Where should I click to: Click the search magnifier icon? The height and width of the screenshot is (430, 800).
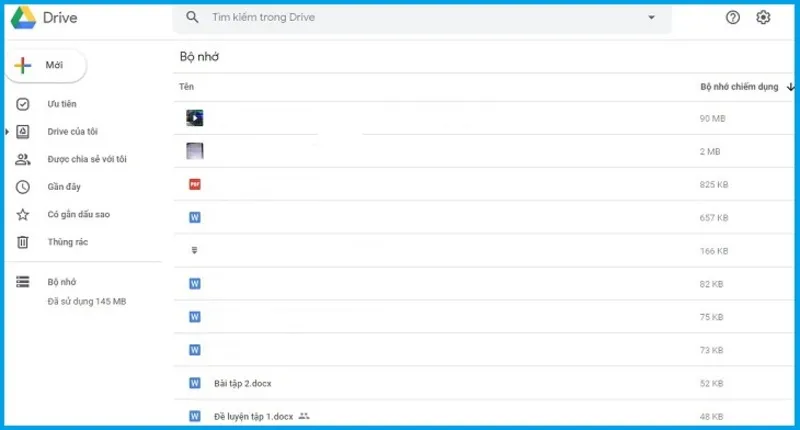pyautogui.click(x=192, y=17)
